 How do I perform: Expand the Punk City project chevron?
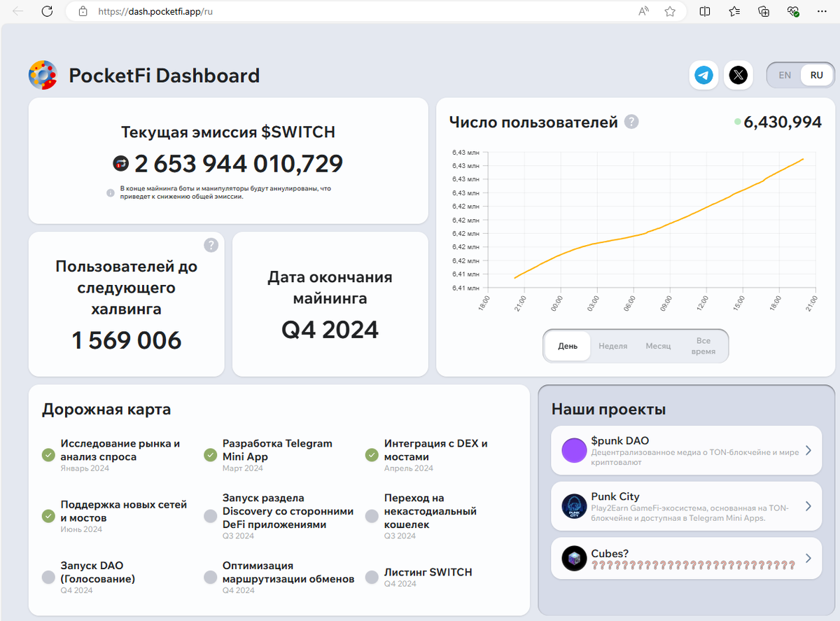pyautogui.click(x=808, y=505)
